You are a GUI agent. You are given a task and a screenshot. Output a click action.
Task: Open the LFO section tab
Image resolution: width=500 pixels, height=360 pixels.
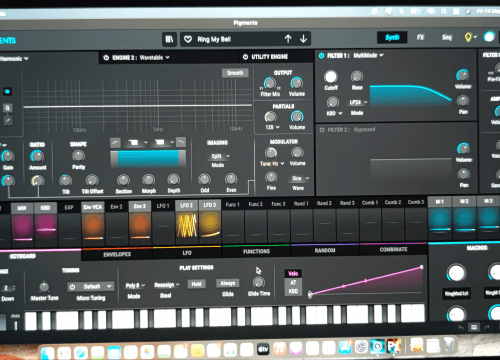point(187,253)
